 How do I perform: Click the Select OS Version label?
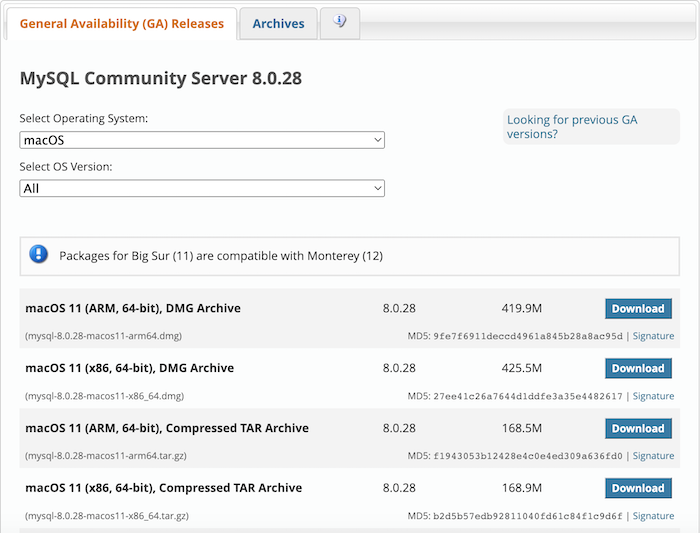(66, 167)
